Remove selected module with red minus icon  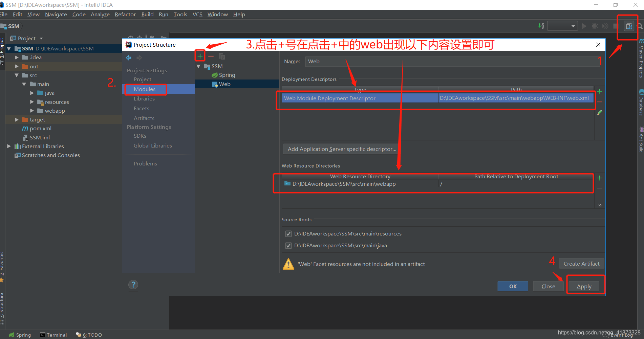click(211, 56)
